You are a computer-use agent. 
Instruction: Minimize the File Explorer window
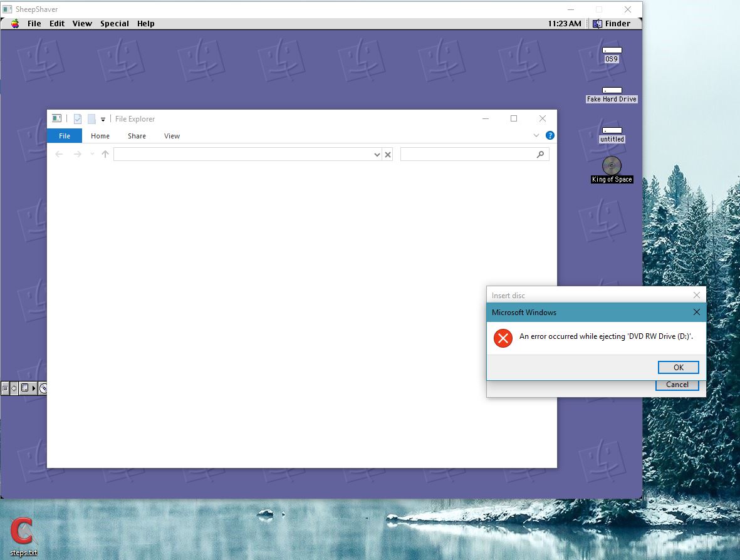coord(485,118)
